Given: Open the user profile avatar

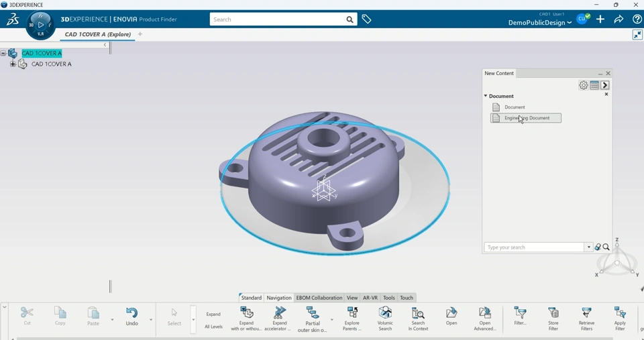Looking at the screenshot, I should (582, 19).
